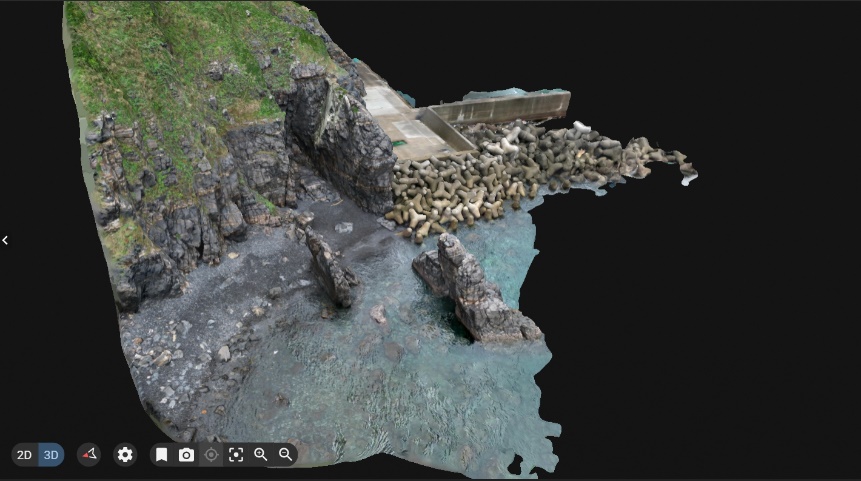Image resolution: width=861 pixels, height=481 pixels.
Task: Switch to 3D view mode
Action: 51,455
